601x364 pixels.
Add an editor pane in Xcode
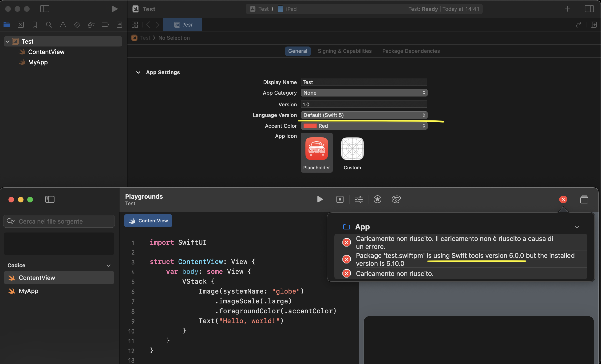click(x=593, y=25)
